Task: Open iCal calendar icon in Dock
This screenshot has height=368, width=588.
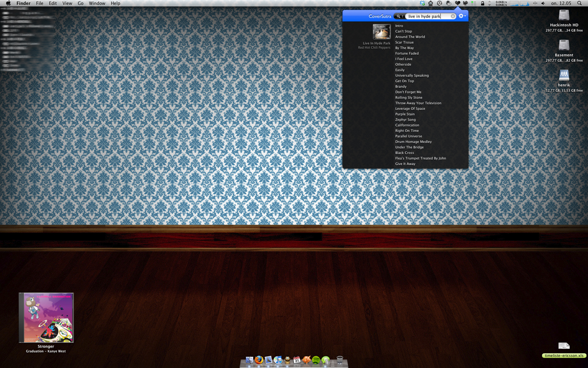Action: click(297, 360)
